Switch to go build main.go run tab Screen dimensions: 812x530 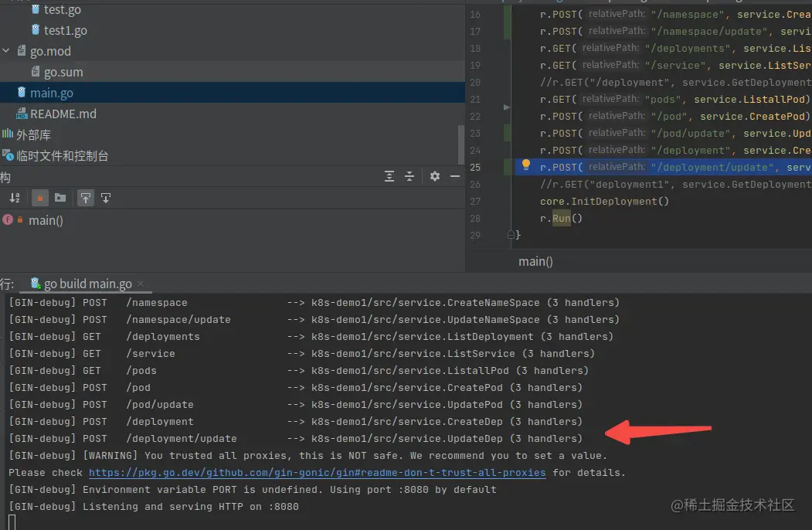(x=87, y=284)
